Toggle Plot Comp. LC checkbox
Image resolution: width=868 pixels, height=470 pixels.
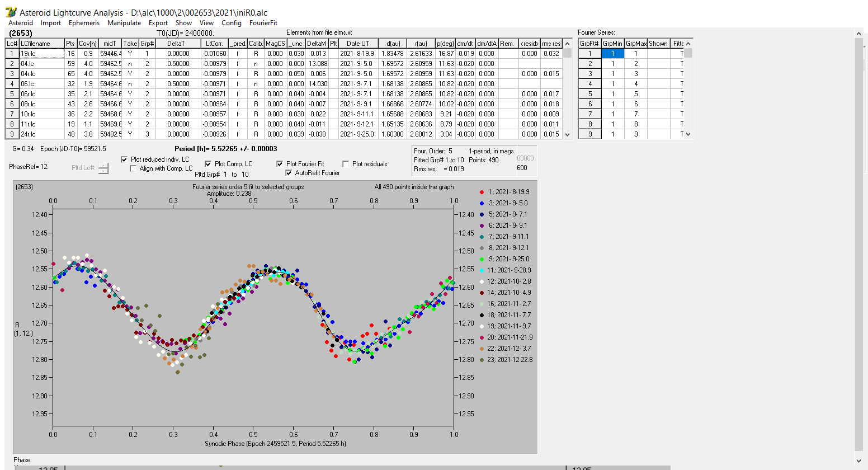tap(208, 164)
